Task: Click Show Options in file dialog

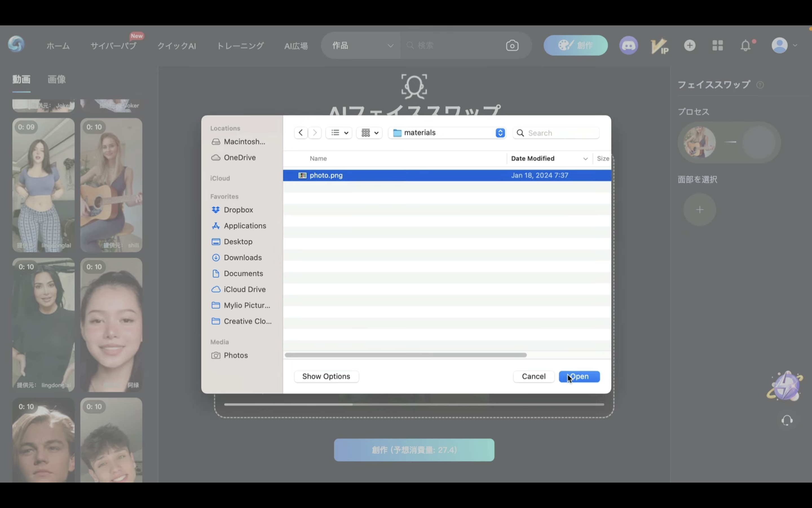Action: pyautogui.click(x=326, y=376)
